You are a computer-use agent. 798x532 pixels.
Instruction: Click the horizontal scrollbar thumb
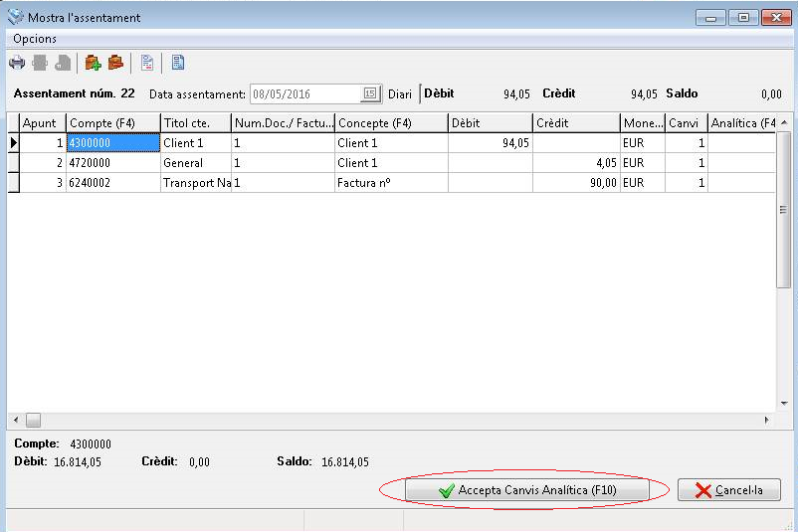(33, 420)
